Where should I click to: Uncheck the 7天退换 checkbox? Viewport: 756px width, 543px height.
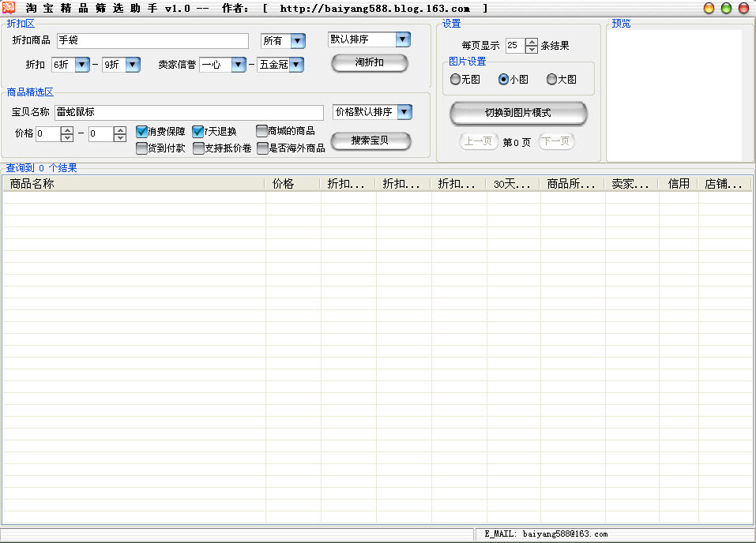197,132
